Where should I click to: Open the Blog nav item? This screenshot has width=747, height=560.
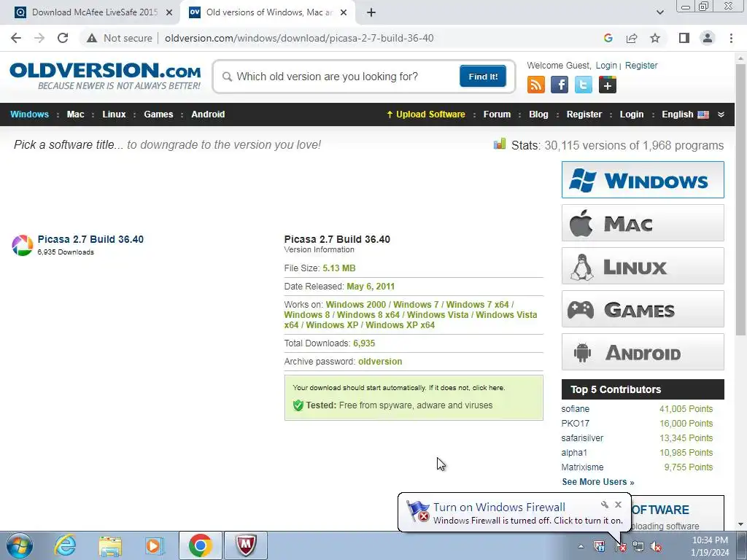point(538,114)
